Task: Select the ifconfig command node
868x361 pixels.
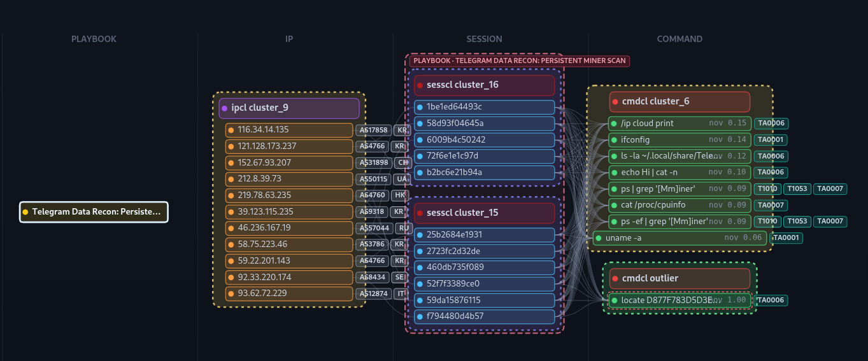Action: click(680, 140)
